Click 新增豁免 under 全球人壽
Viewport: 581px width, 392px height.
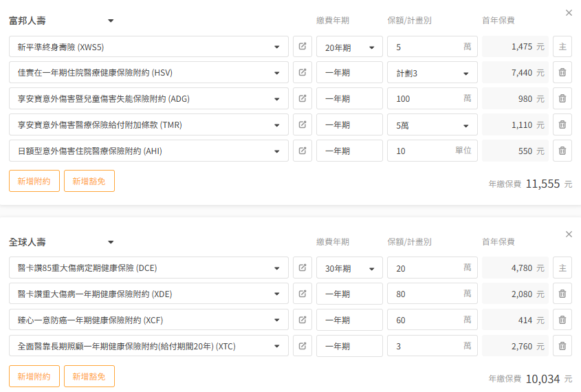point(89,376)
